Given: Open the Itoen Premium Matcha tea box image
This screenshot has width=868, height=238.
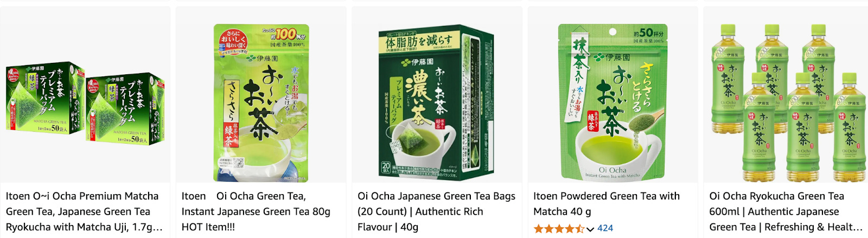Looking at the screenshot, I should pyautogui.click(x=85, y=103).
